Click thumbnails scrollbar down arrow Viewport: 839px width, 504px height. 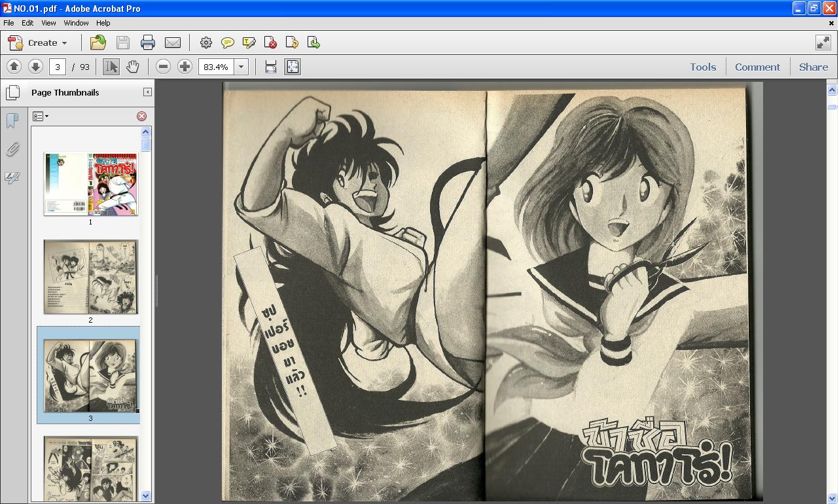(x=146, y=496)
